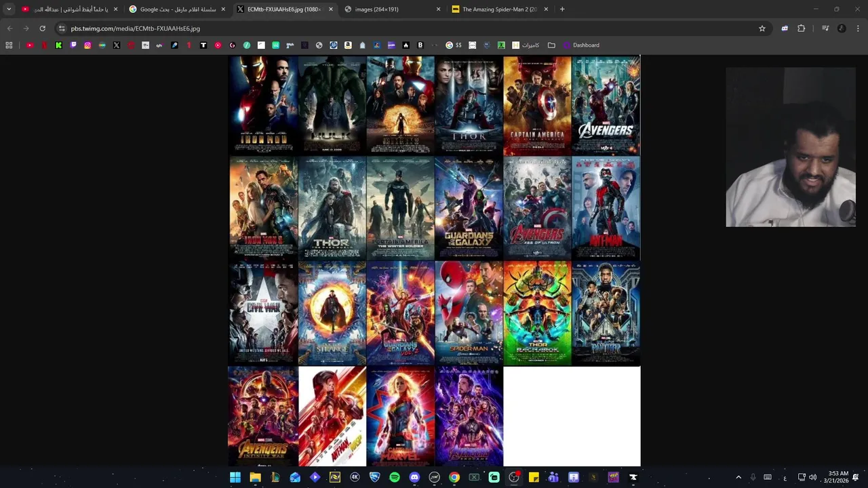The height and width of the screenshot is (488, 868).
Task: Open File Explorer from the taskbar
Action: coord(255,477)
